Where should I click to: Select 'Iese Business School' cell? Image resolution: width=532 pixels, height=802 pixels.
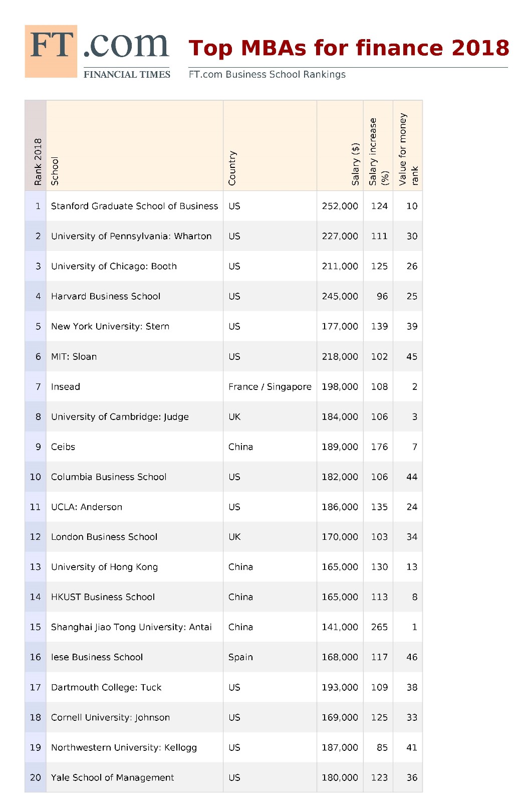(135, 657)
